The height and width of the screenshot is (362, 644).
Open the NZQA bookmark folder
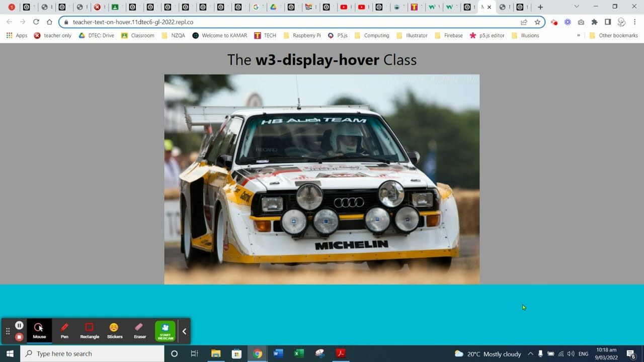[x=174, y=36]
